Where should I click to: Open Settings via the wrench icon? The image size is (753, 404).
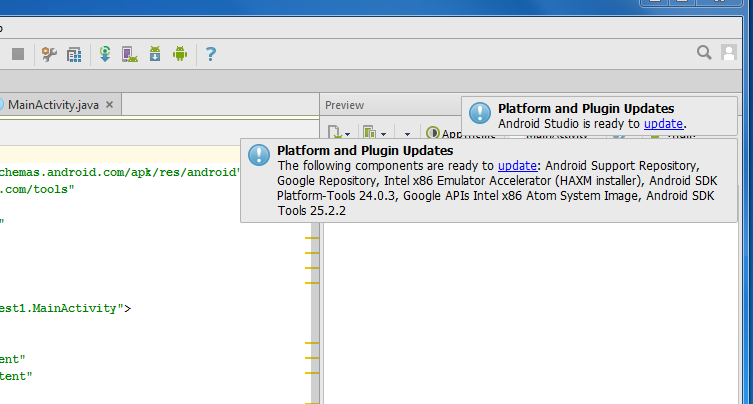point(49,54)
